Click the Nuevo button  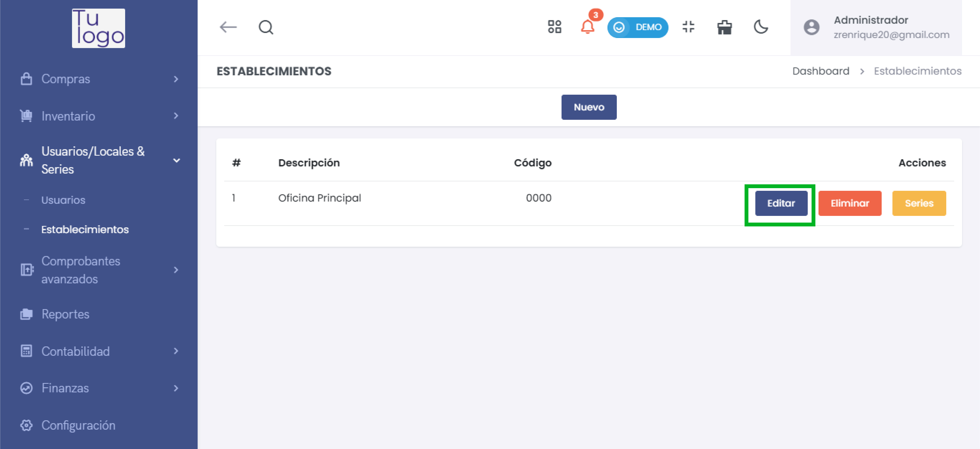tap(589, 107)
